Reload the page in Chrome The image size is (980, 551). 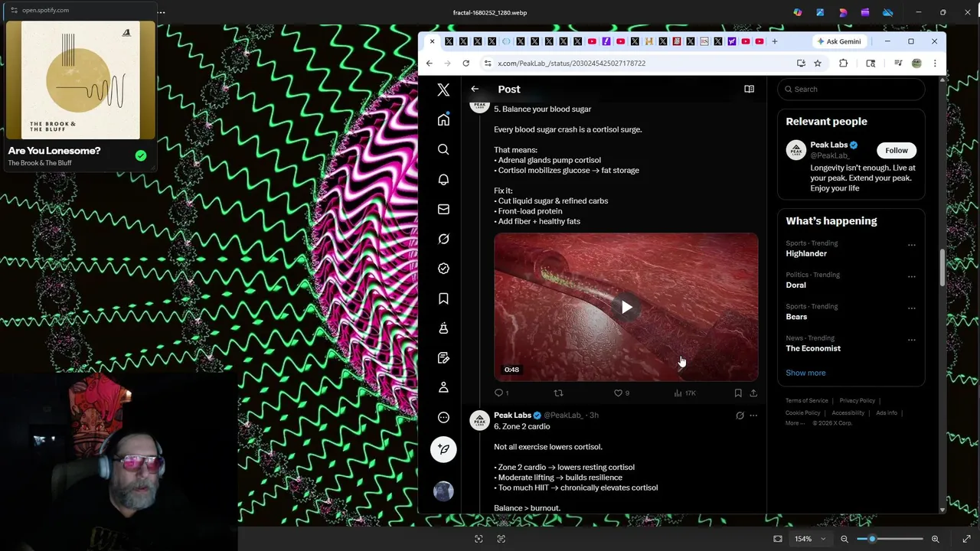(465, 64)
